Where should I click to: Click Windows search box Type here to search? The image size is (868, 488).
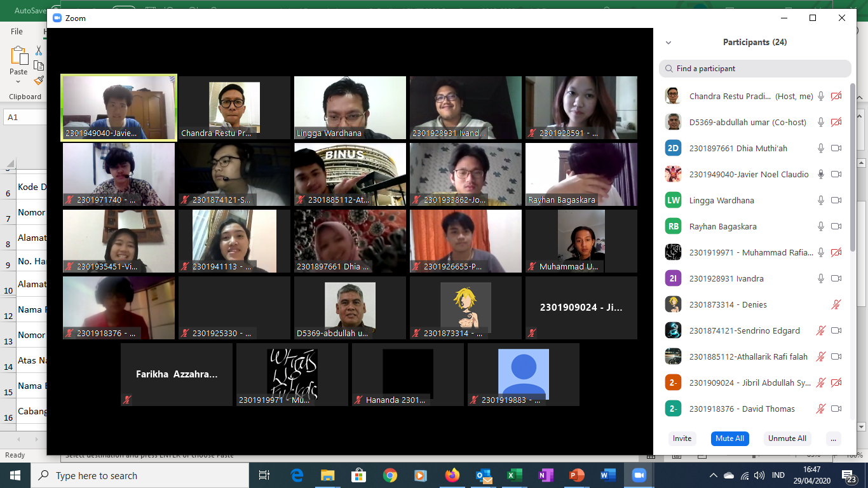coord(140,475)
